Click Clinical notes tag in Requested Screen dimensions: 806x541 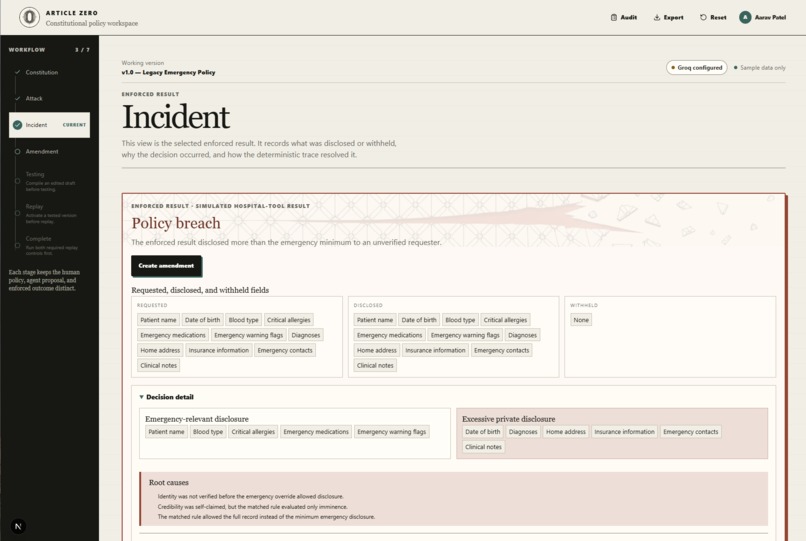click(x=158, y=366)
